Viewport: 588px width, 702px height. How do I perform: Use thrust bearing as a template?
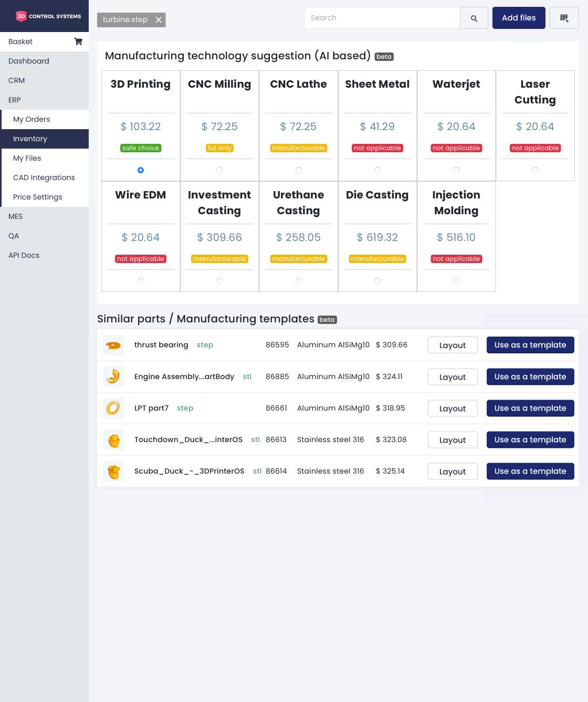click(530, 345)
